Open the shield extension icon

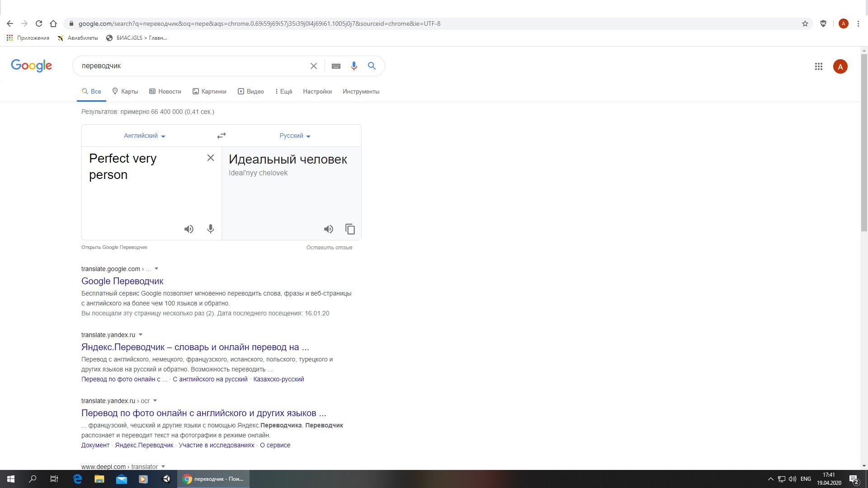(x=823, y=23)
